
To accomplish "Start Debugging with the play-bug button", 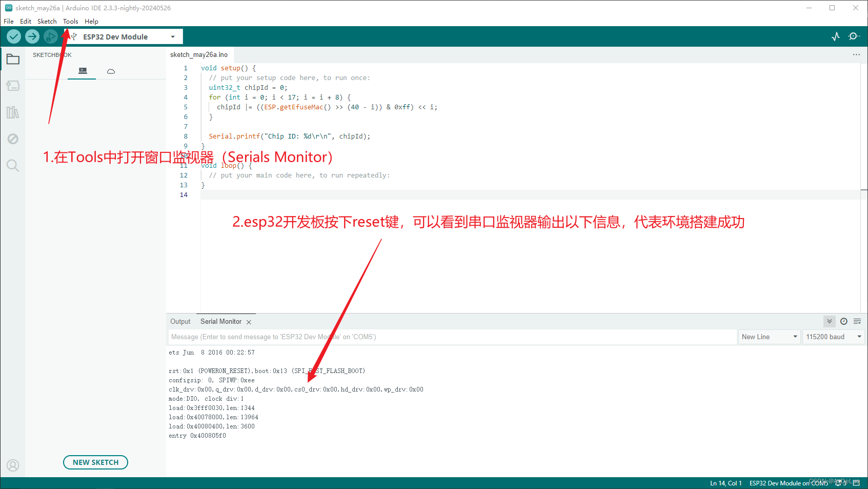I will tap(50, 36).
